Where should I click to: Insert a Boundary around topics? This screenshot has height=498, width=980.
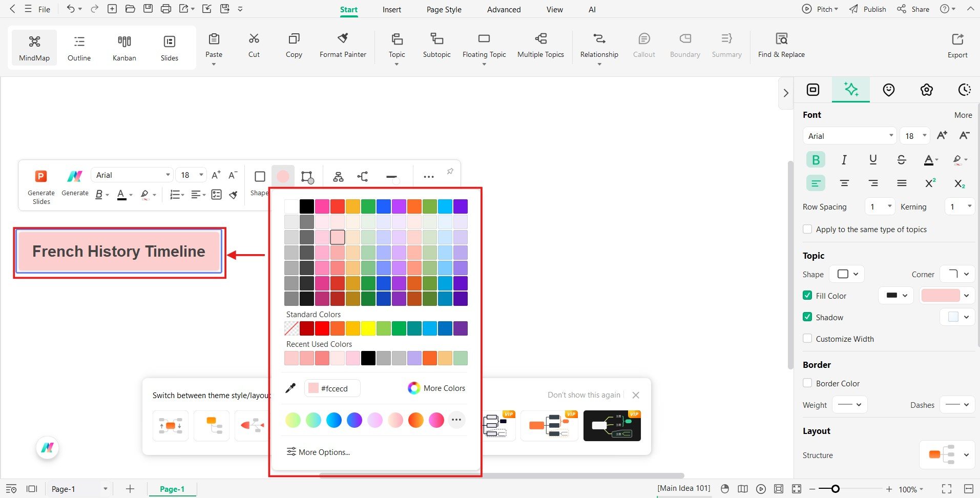click(684, 45)
